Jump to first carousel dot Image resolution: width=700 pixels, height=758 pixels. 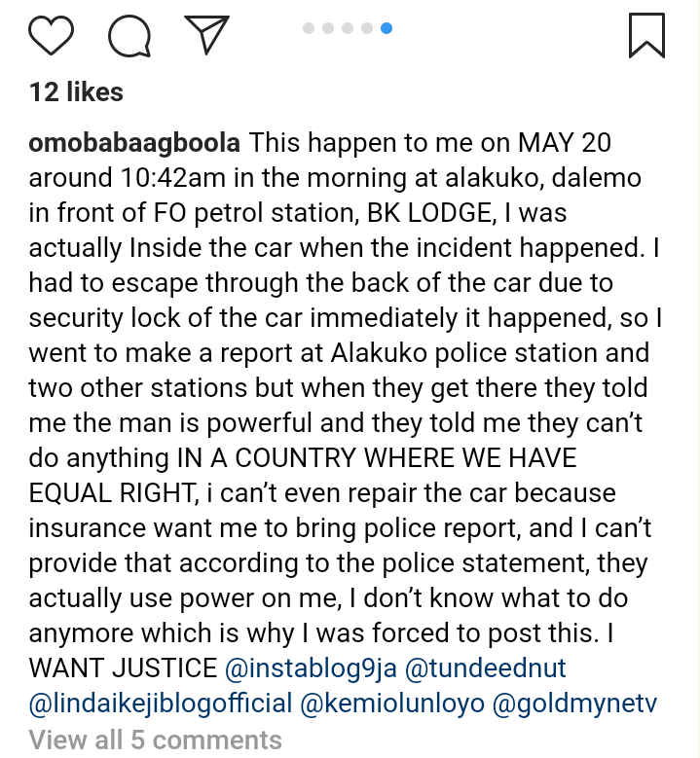point(309,28)
